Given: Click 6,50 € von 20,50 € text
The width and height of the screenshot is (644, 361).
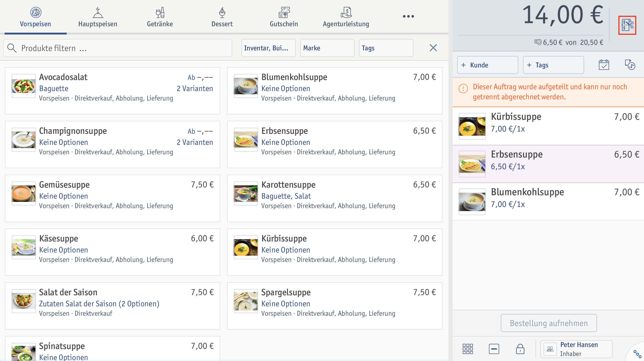Looking at the screenshot, I should (573, 43).
